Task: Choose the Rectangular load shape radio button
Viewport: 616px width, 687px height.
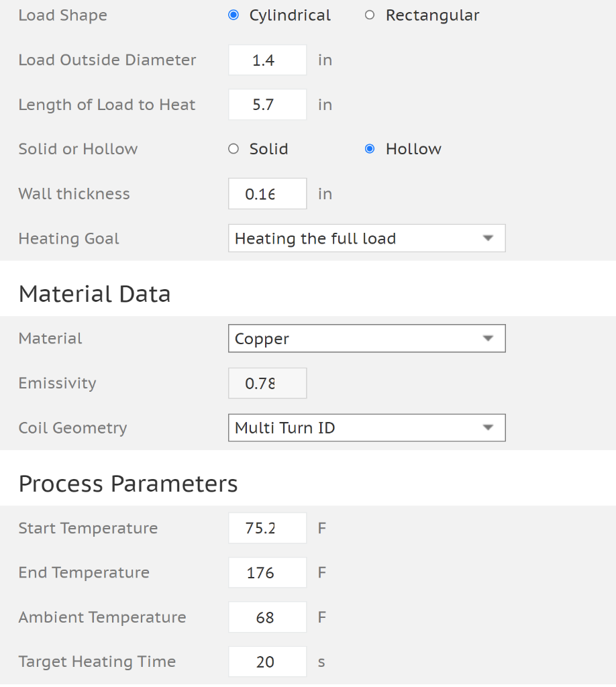Action: coord(370,15)
